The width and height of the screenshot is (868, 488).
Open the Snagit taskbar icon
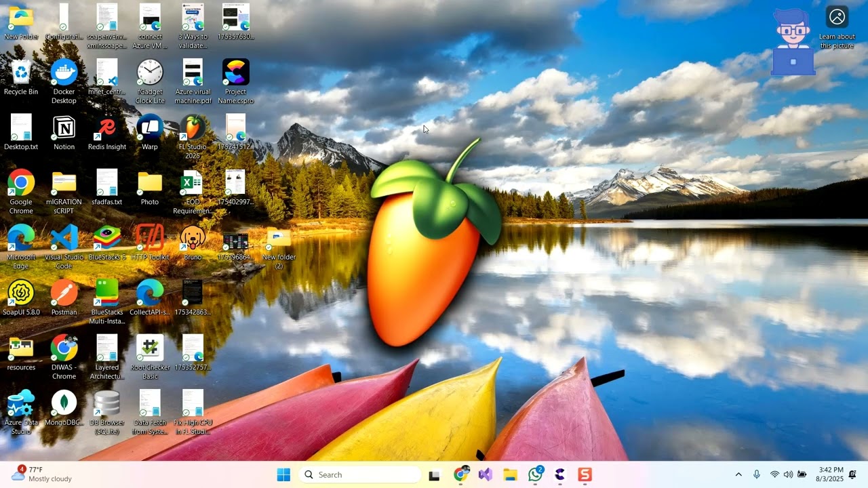585,474
